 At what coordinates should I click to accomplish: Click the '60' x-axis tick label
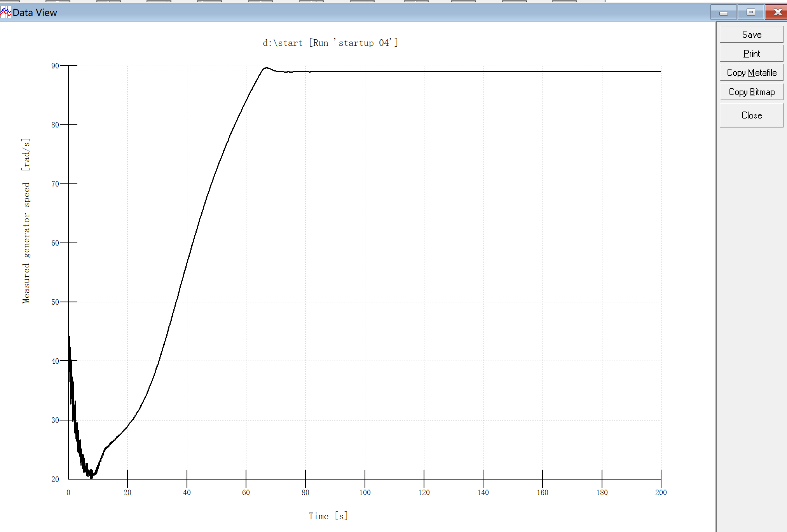tap(246, 492)
